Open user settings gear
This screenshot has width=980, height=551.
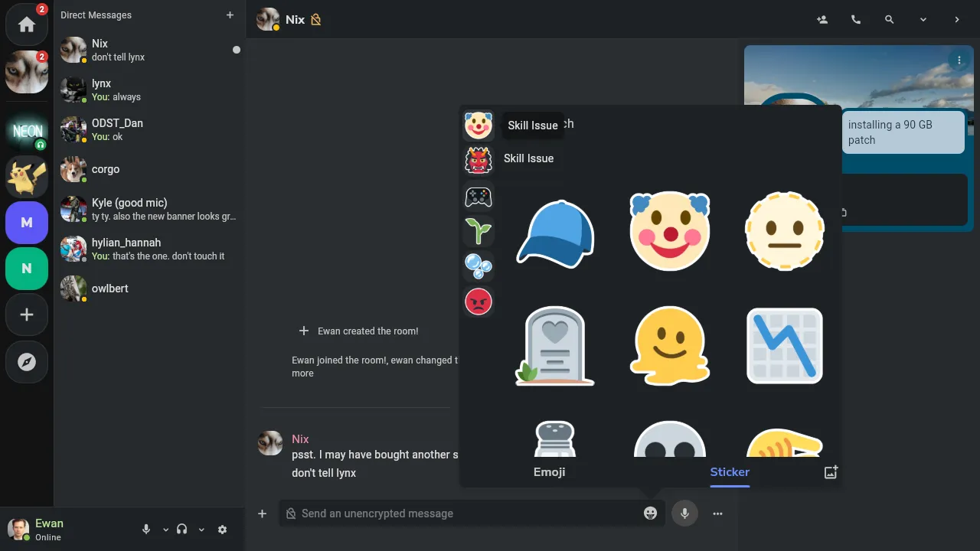click(x=222, y=529)
